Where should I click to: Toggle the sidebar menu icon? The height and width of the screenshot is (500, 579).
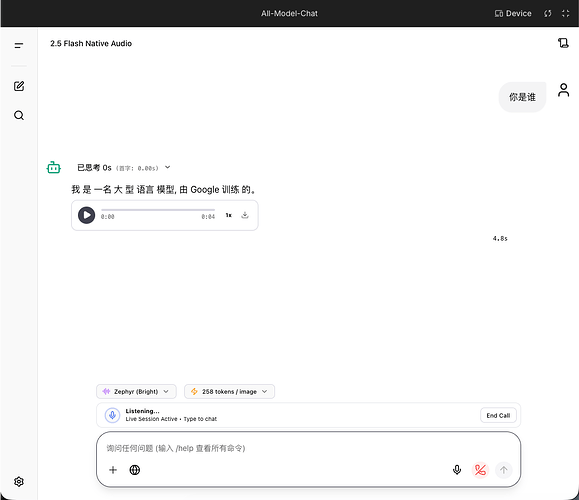coord(19,45)
